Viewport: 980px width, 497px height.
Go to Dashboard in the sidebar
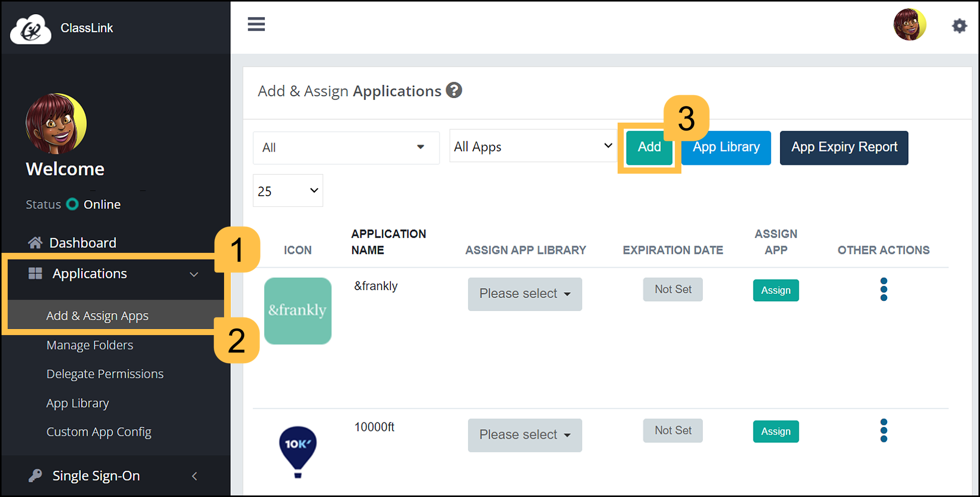tap(83, 243)
